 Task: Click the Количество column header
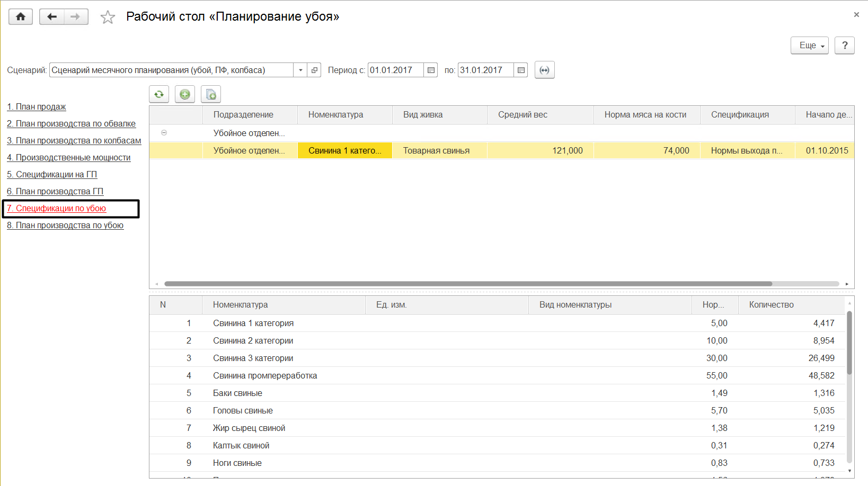point(791,305)
